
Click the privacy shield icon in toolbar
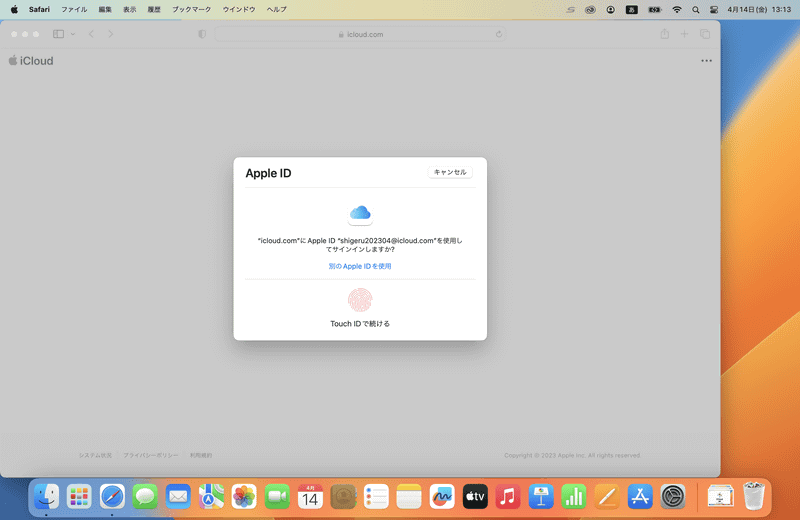click(202, 34)
